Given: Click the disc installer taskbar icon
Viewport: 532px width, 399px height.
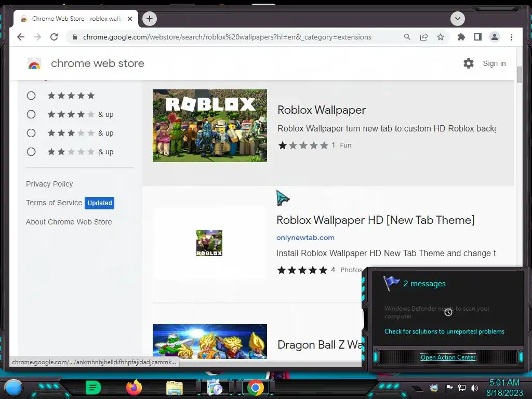Looking at the screenshot, I should 215,388.
